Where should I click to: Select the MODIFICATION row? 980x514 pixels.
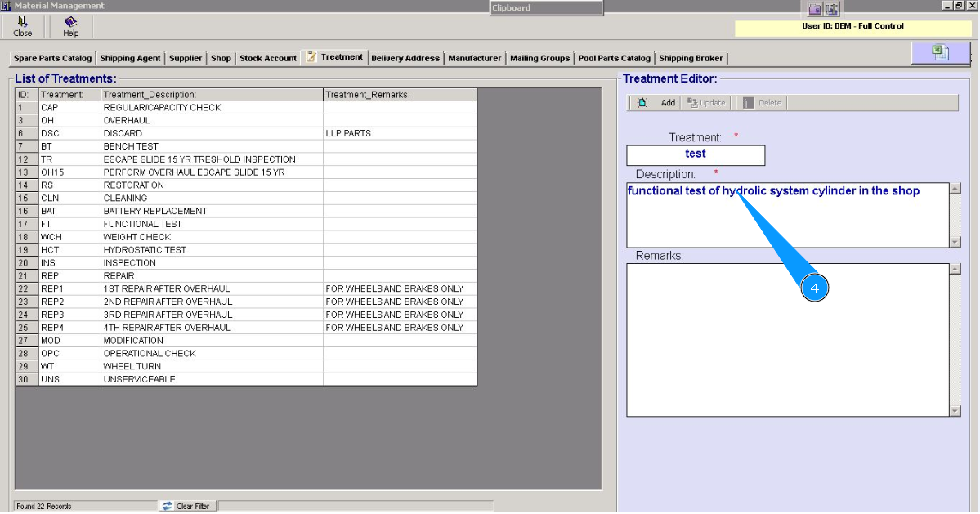(x=246, y=341)
